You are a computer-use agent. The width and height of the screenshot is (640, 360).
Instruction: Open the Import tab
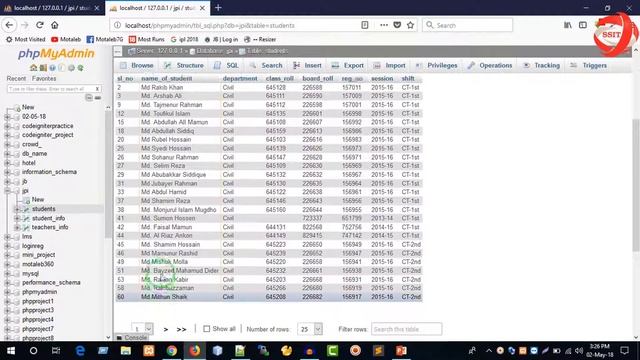[389, 65]
